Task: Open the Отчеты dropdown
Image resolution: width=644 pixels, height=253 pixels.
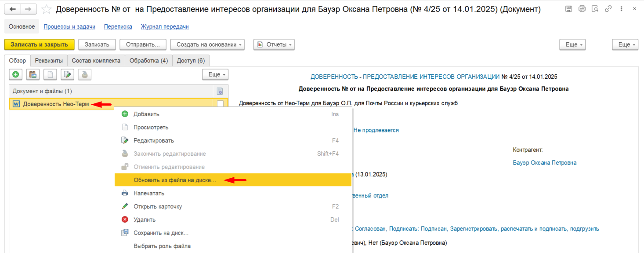Action: [x=274, y=44]
